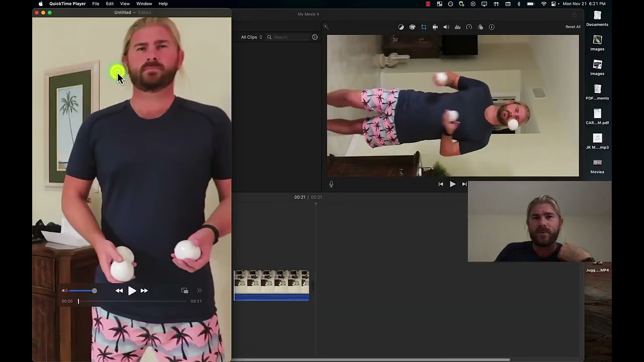The height and width of the screenshot is (362, 644).
Task: Open the Movies folder on desktop
Action: [x=597, y=166]
